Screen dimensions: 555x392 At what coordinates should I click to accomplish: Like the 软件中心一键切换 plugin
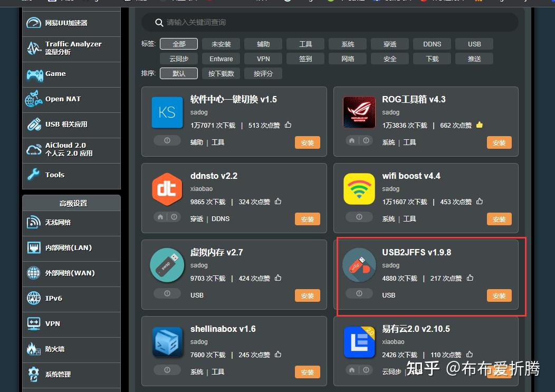(x=288, y=125)
